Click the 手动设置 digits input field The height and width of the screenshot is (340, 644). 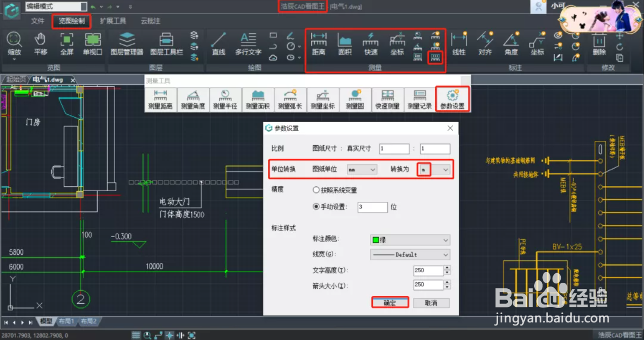373,207
